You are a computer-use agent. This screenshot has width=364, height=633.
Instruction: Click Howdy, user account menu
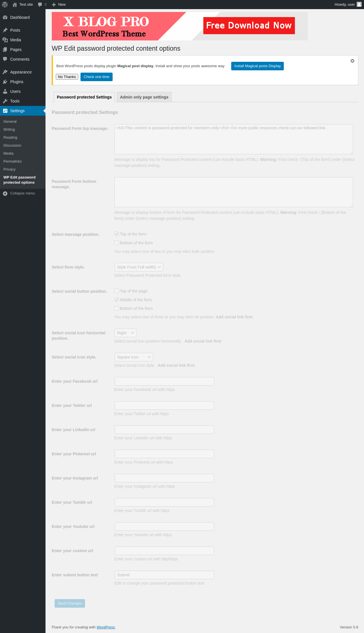point(348,5)
